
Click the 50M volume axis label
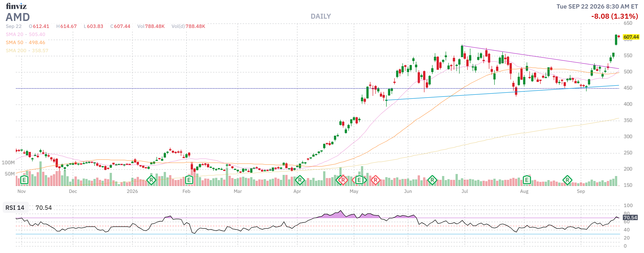[10, 174]
